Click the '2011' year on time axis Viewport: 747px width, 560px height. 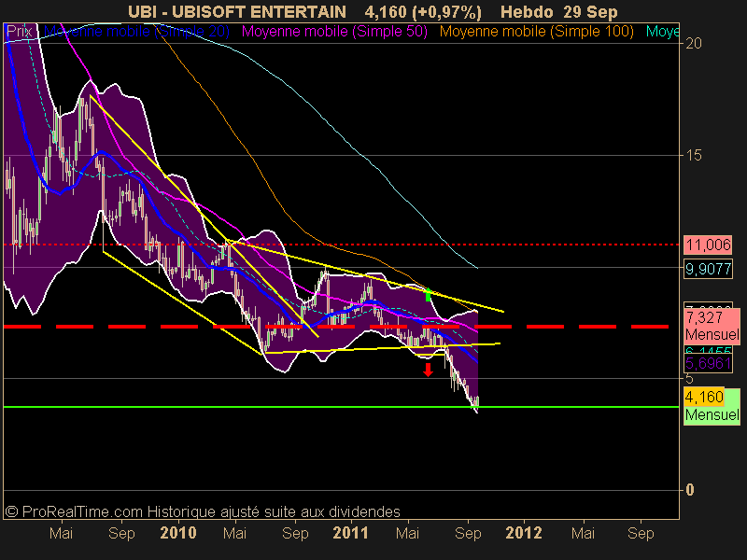(351, 533)
